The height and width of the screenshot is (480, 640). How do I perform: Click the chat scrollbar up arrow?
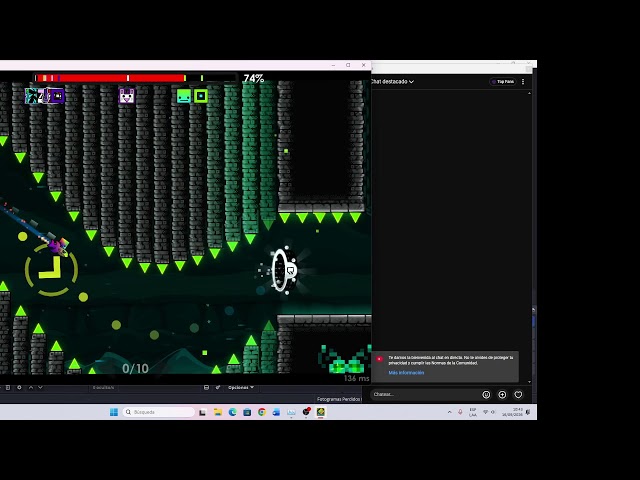[x=529, y=93]
